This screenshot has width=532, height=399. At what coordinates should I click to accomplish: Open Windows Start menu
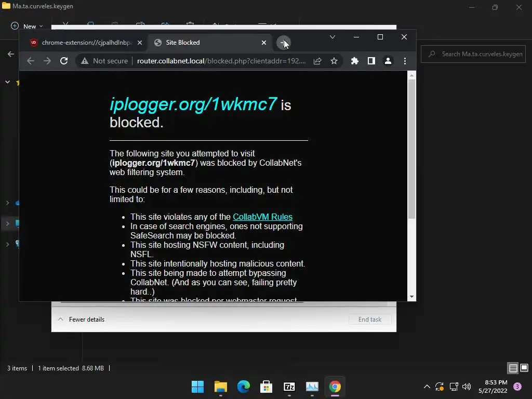tap(198, 387)
